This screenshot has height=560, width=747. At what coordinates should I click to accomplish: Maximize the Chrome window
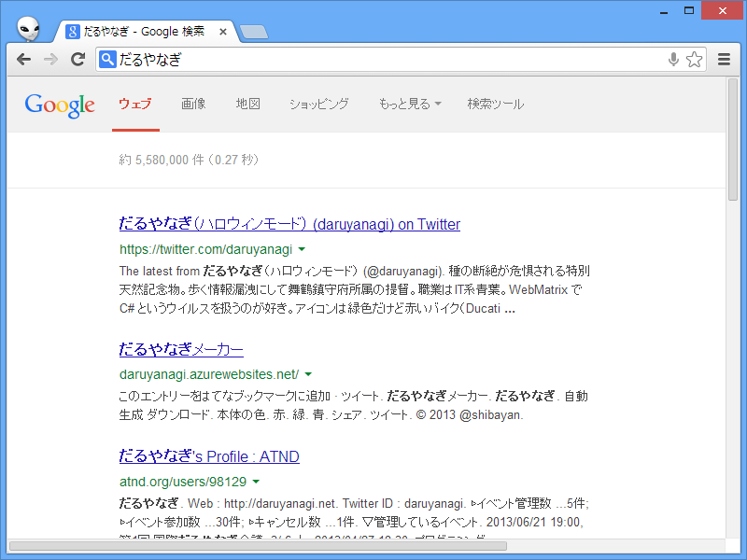click(689, 10)
